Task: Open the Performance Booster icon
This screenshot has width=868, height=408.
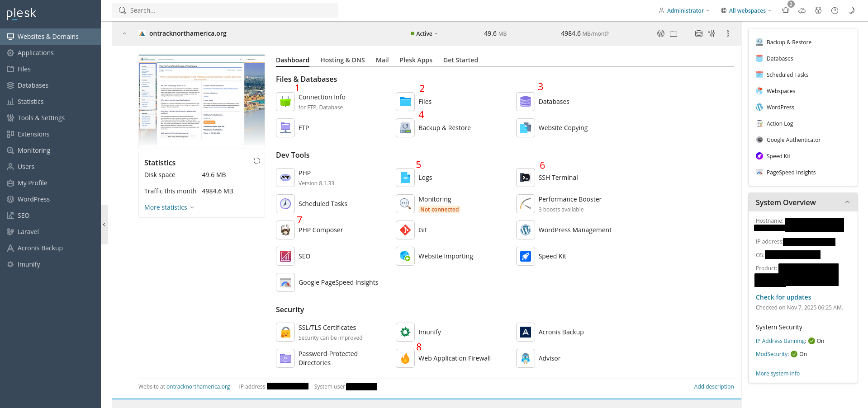Action: pos(525,204)
